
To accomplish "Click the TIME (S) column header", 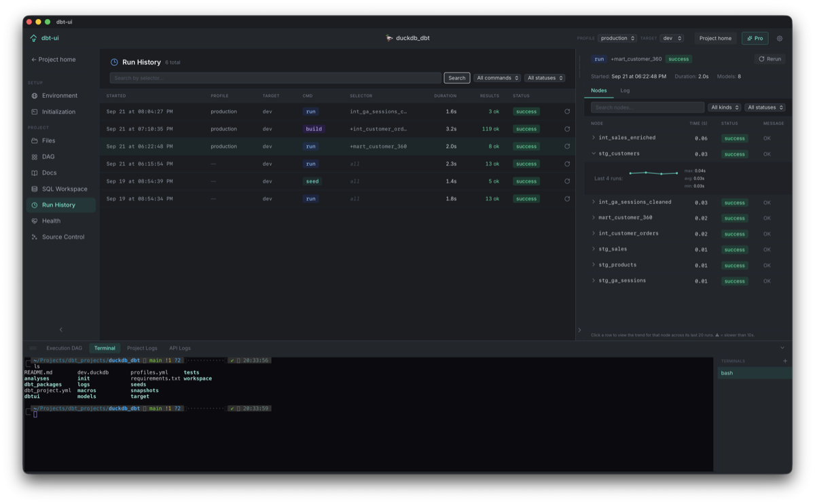I will (698, 124).
